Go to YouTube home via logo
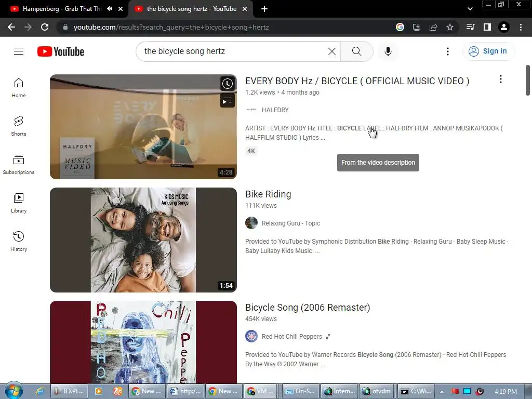 tap(61, 51)
